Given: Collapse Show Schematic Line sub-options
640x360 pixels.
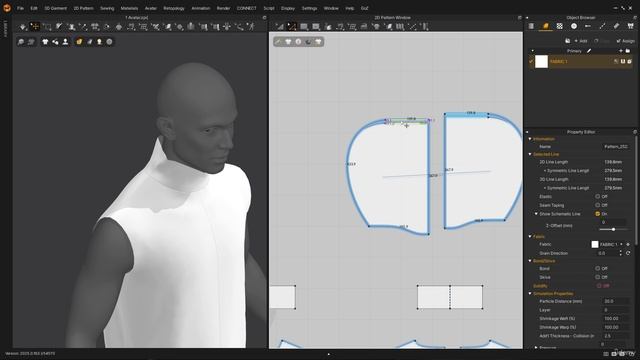Looking at the screenshot, I should pyautogui.click(x=536, y=214).
